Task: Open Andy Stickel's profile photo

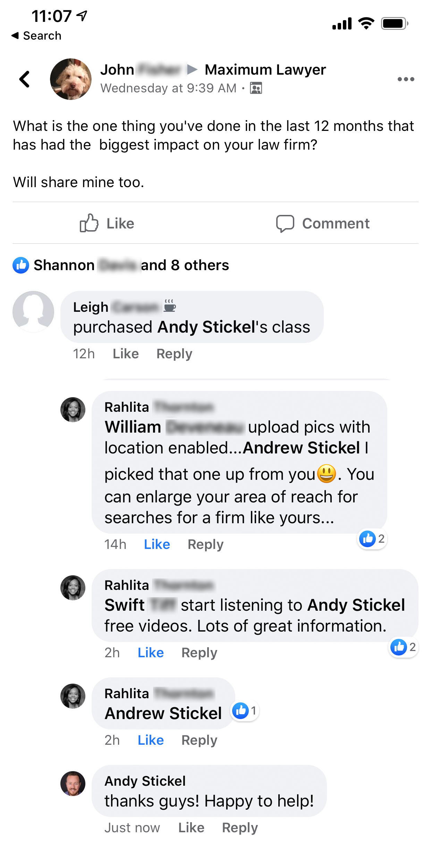Action: (73, 784)
